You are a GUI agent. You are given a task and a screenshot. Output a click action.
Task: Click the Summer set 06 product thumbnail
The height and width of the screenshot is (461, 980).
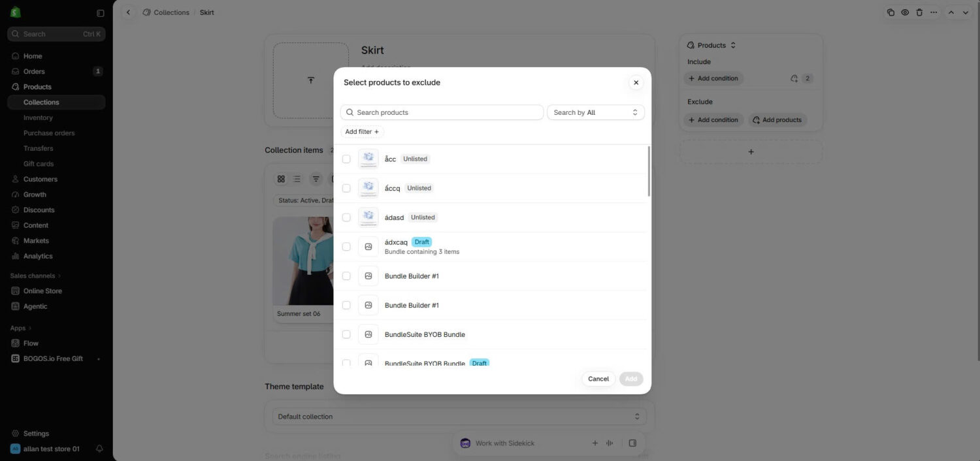[x=303, y=261]
